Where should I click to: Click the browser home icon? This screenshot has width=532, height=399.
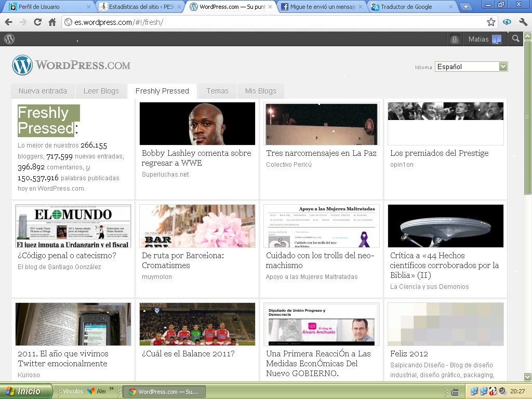[x=52, y=22]
